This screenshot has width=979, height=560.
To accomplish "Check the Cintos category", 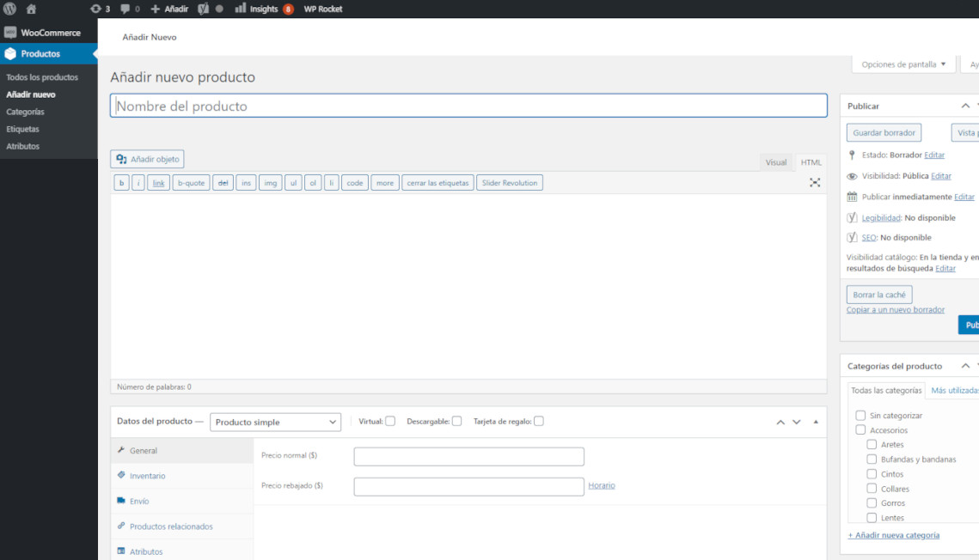I will click(872, 474).
